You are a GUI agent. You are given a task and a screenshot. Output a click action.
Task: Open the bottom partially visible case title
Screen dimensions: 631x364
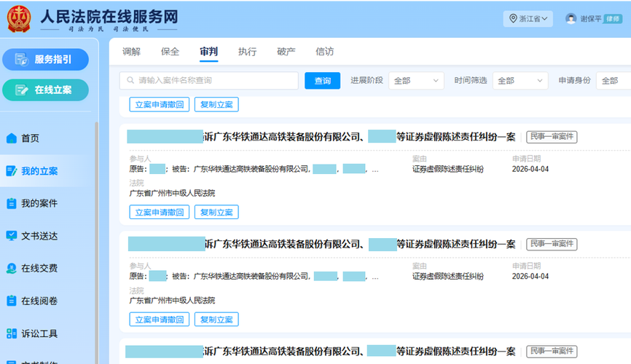pos(321,351)
